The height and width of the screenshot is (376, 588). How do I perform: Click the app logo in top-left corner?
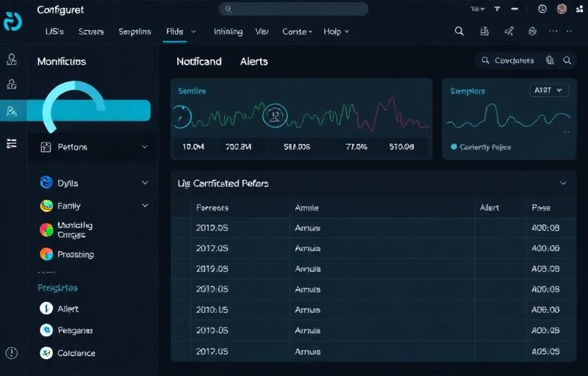point(12,22)
